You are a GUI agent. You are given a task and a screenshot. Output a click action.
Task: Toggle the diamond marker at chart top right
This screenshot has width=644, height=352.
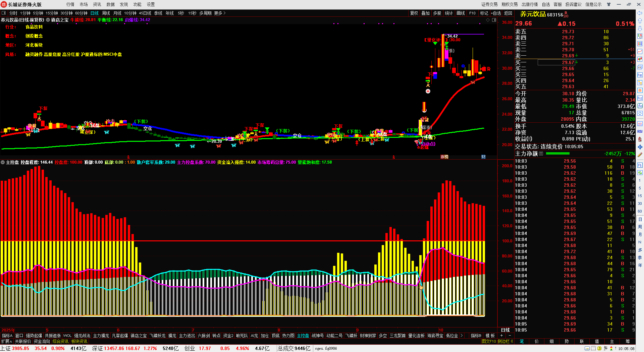pos(488,20)
